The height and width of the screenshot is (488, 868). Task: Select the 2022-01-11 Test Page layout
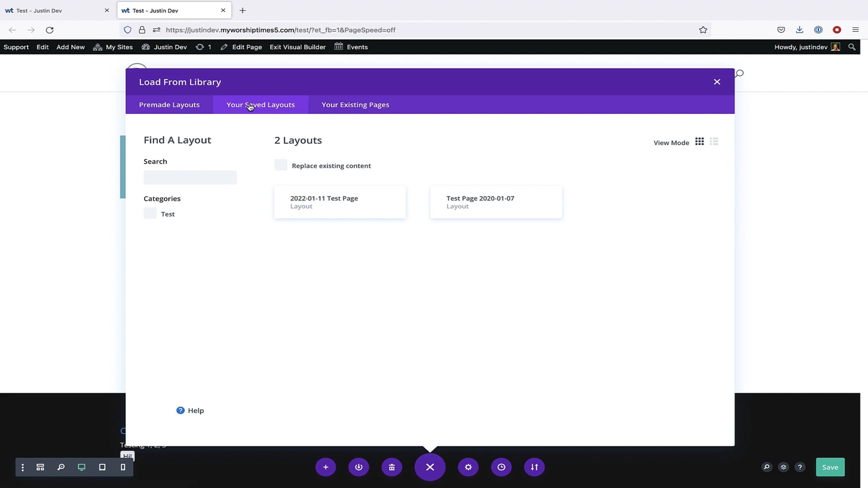[340, 202]
